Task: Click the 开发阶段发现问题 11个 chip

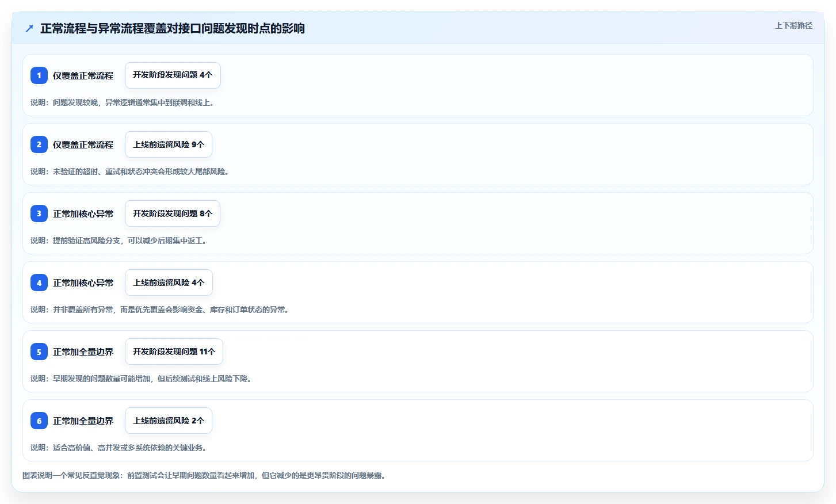Action: pos(174,352)
